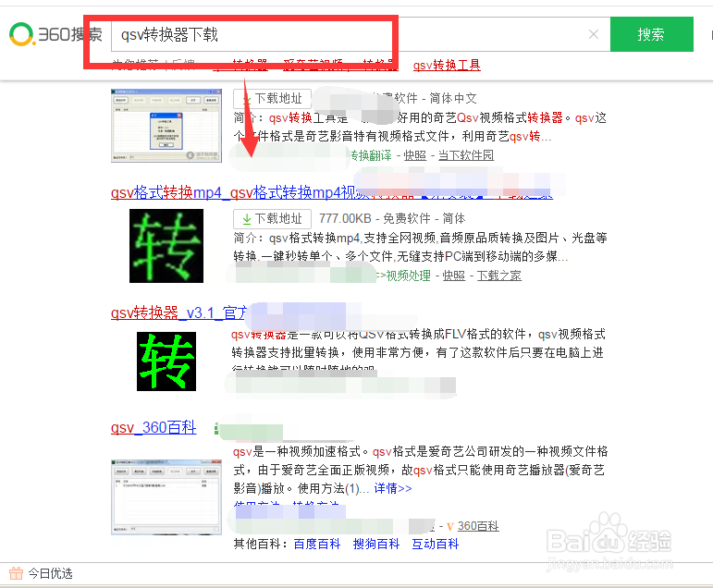Viewport: 713px width, 588px height.
Task: Visit the 360百科 source link
Action: click(x=478, y=526)
